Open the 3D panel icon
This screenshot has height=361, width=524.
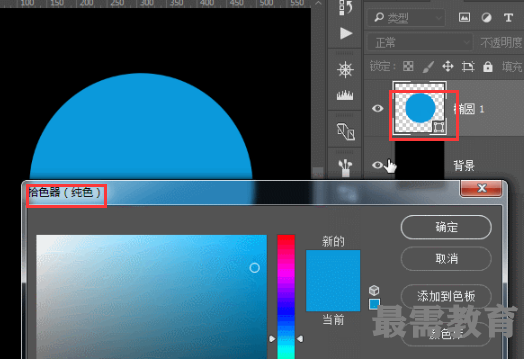pos(346,131)
